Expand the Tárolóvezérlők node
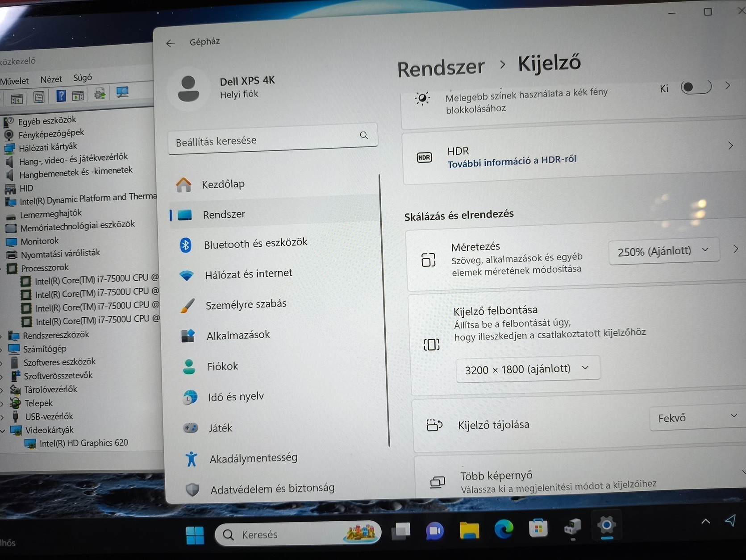The height and width of the screenshot is (560, 746). tap(2, 390)
